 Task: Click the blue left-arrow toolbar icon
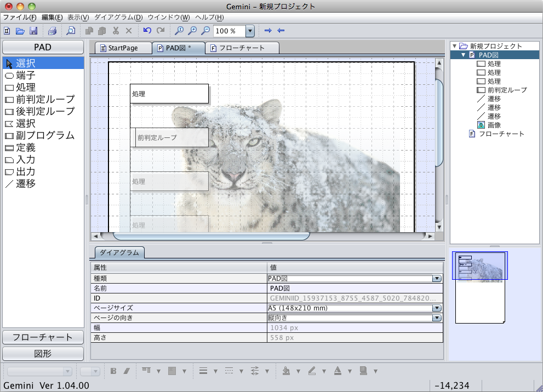coord(281,31)
